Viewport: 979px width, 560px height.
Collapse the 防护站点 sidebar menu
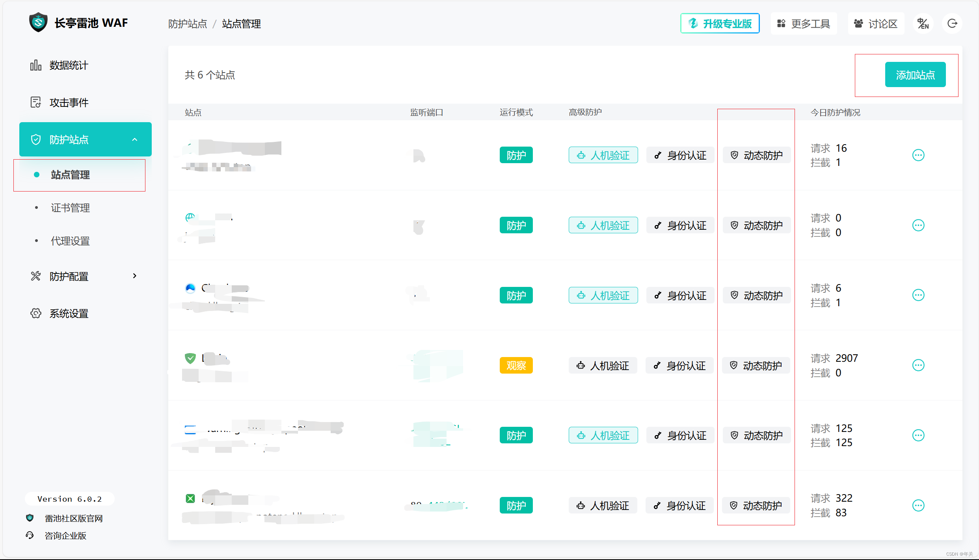coord(134,140)
